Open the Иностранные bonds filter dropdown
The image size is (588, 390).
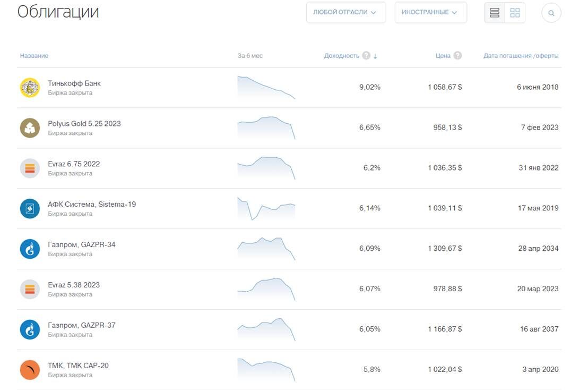tap(430, 12)
